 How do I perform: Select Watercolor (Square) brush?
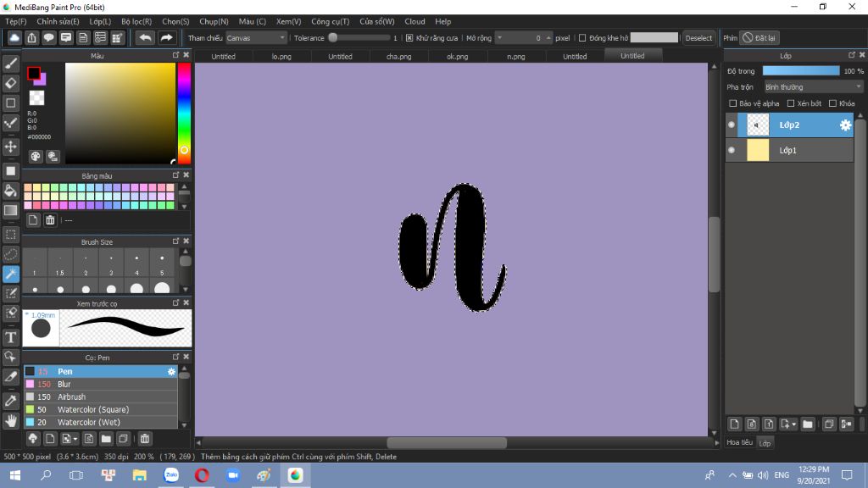100,410
